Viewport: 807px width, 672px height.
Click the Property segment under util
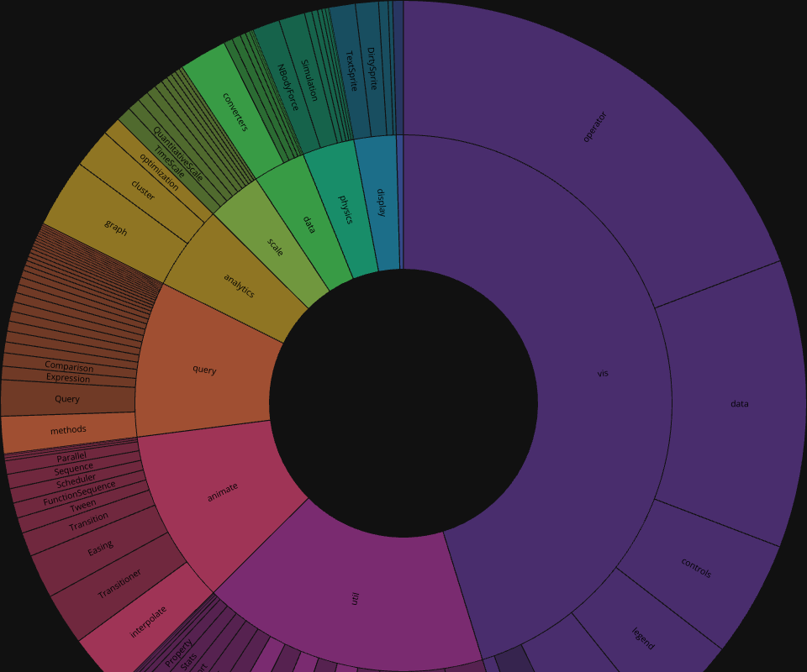click(x=178, y=653)
